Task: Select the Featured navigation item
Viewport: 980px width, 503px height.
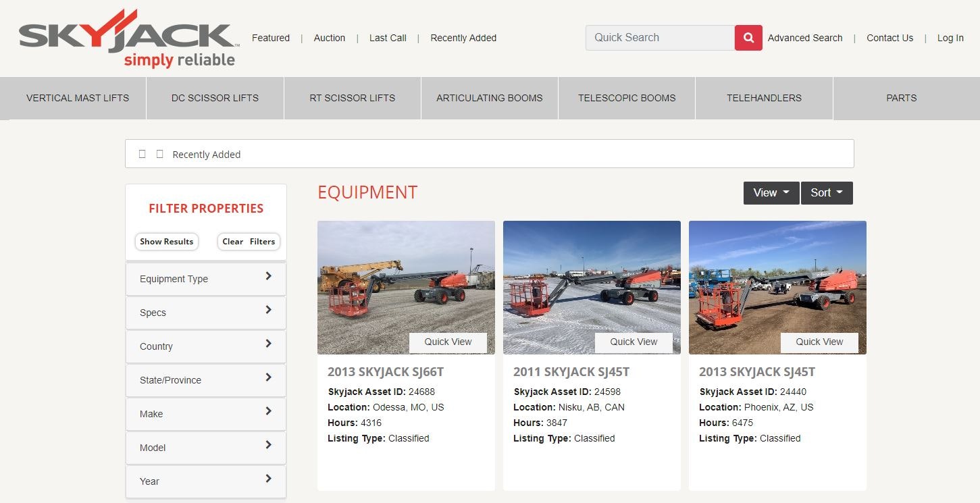Action: click(270, 38)
